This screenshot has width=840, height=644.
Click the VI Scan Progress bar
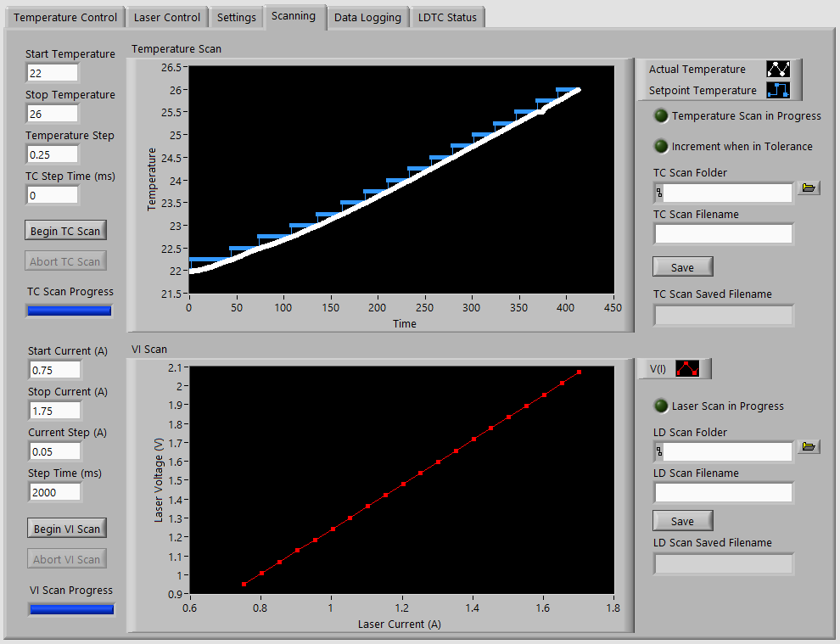(x=71, y=609)
